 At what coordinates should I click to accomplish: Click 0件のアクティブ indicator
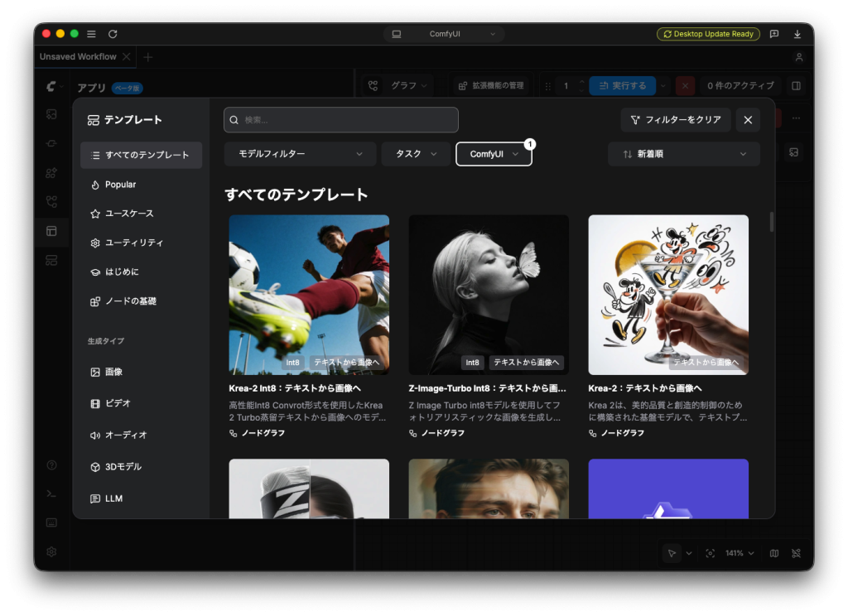[740, 85]
